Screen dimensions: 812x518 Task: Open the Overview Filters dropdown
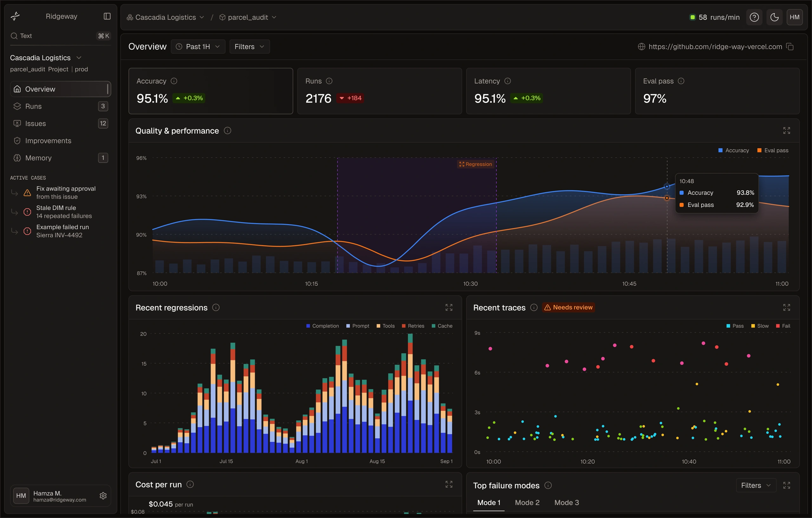point(249,47)
